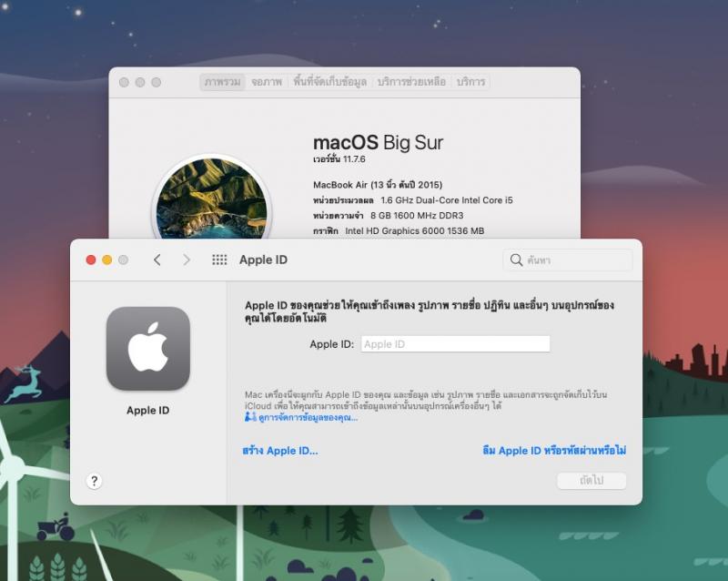
Task: Open the บริการช่วยเหลือ tab
Action: point(411,82)
